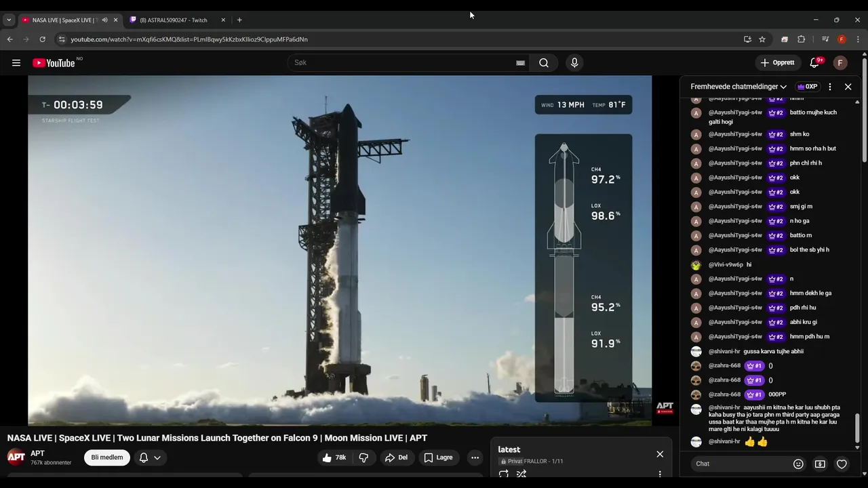Open playlist three-dot menu
This screenshot has height=488, width=868.
click(x=660, y=474)
